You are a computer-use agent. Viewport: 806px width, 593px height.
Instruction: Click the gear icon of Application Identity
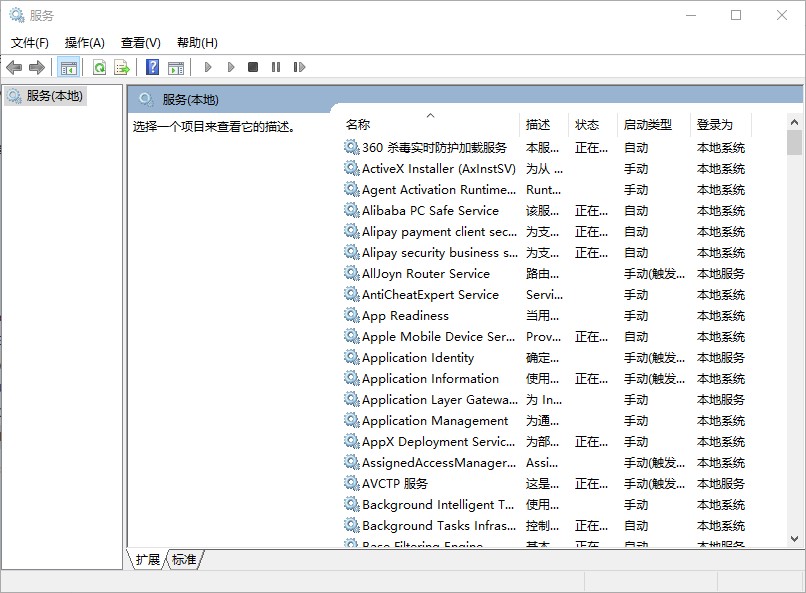[352, 358]
